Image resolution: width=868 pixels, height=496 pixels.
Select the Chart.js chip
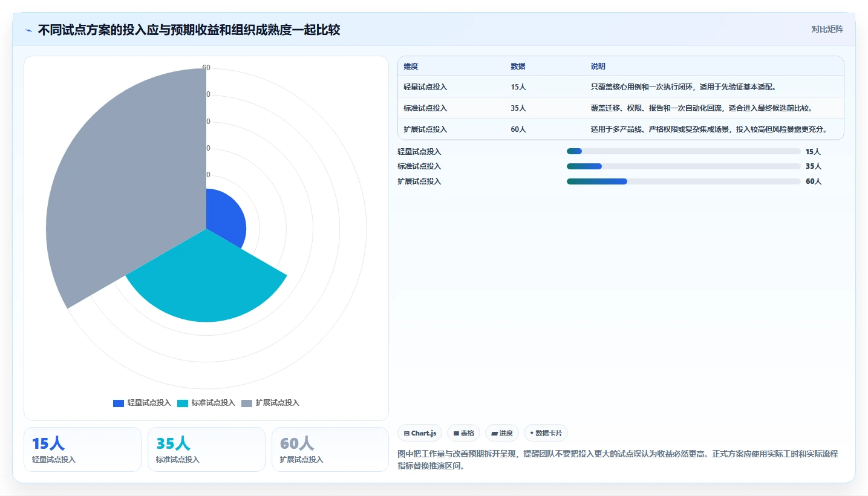click(420, 433)
